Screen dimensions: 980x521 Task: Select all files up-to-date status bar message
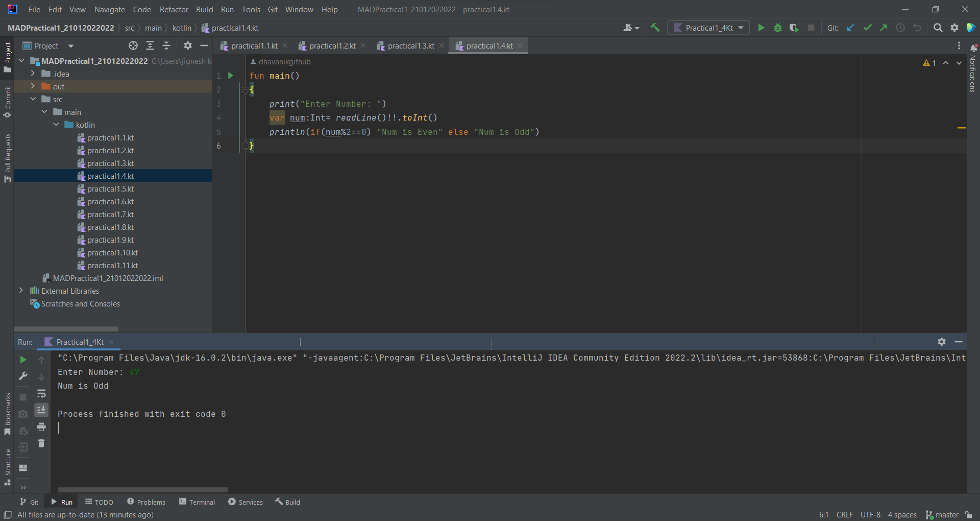click(x=86, y=515)
